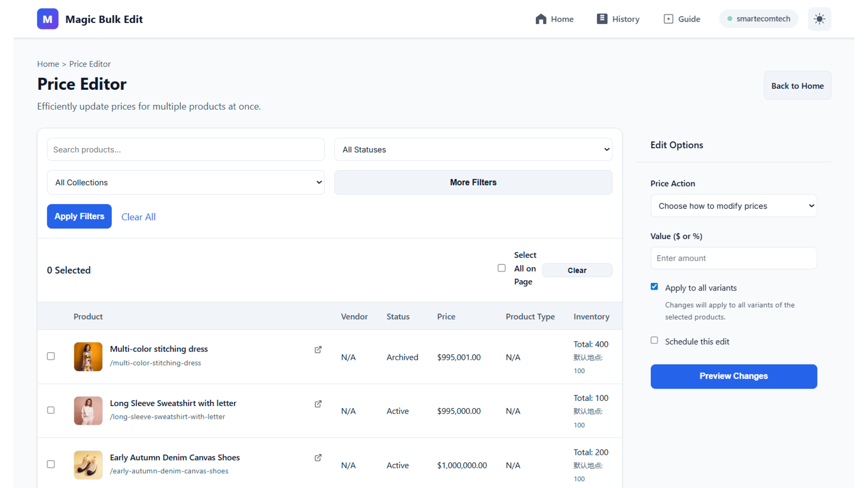Toggle light/dark theme sun icon
868x488 pixels.
[819, 19]
